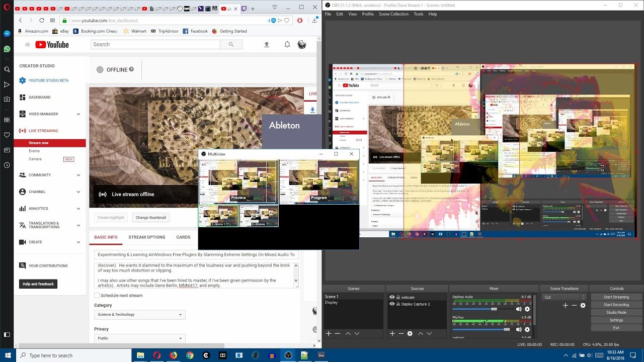Image resolution: width=644 pixels, height=362 pixels.
Task: Open OBS Settings button
Action: pyautogui.click(x=616, y=320)
